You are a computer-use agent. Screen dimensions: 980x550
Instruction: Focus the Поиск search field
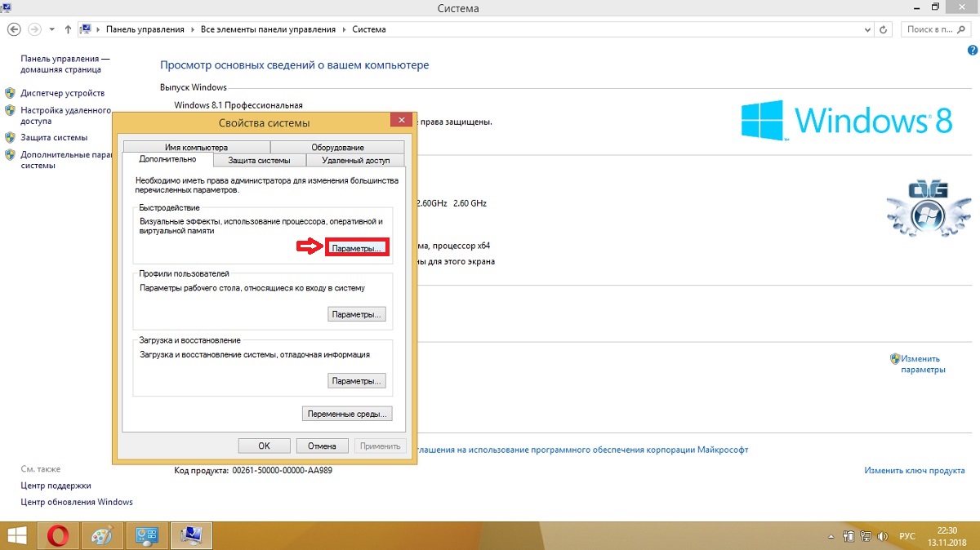pyautogui.click(x=937, y=29)
